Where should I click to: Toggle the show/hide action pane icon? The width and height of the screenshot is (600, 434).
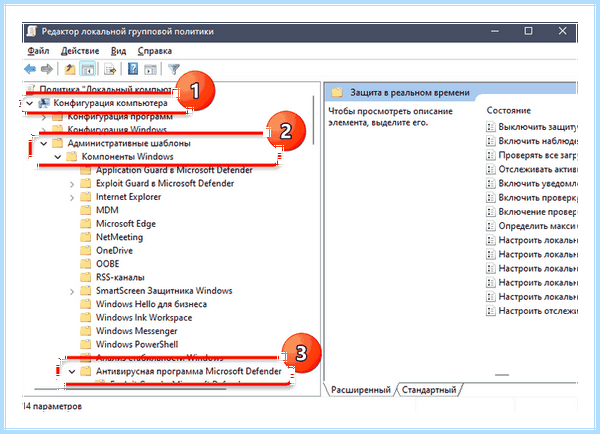[150, 69]
